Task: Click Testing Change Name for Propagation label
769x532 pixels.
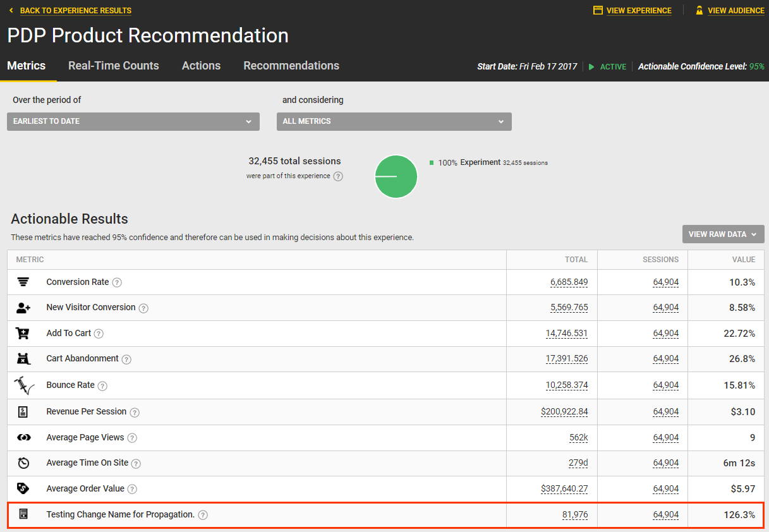Action: coord(121,514)
